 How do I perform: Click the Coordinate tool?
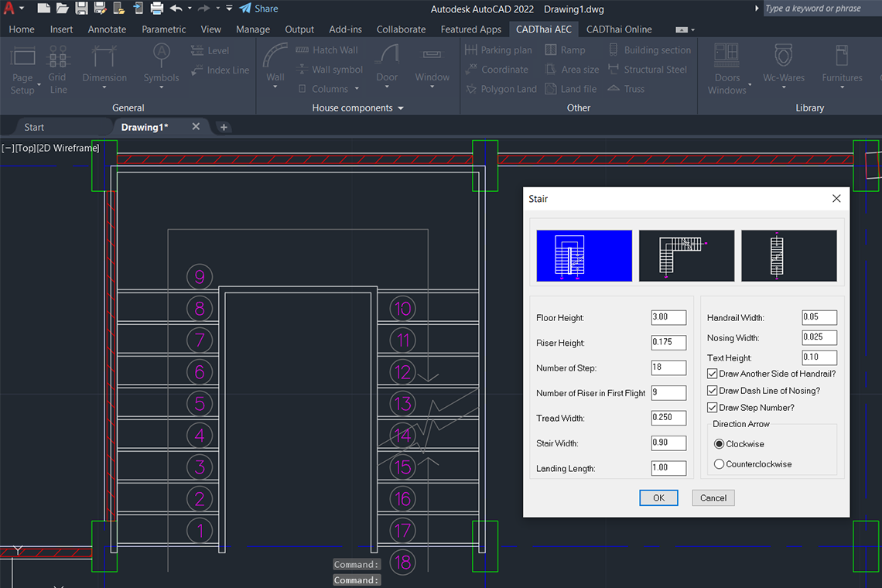pos(497,70)
